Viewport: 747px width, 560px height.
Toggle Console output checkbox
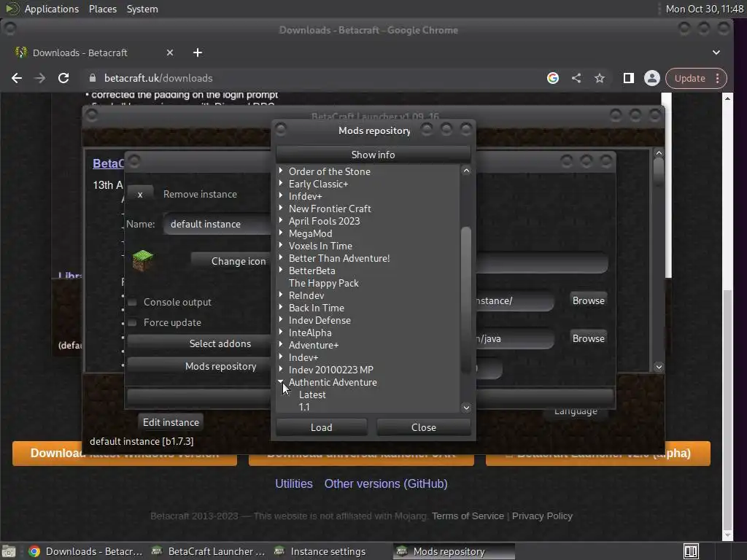point(133,303)
